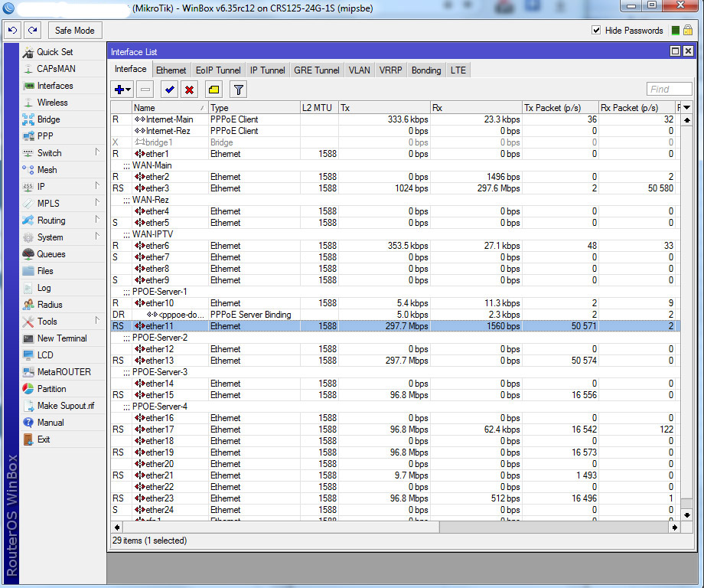704x588 pixels.
Task: Sort by the Type column header
Action: pyautogui.click(x=254, y=107)
